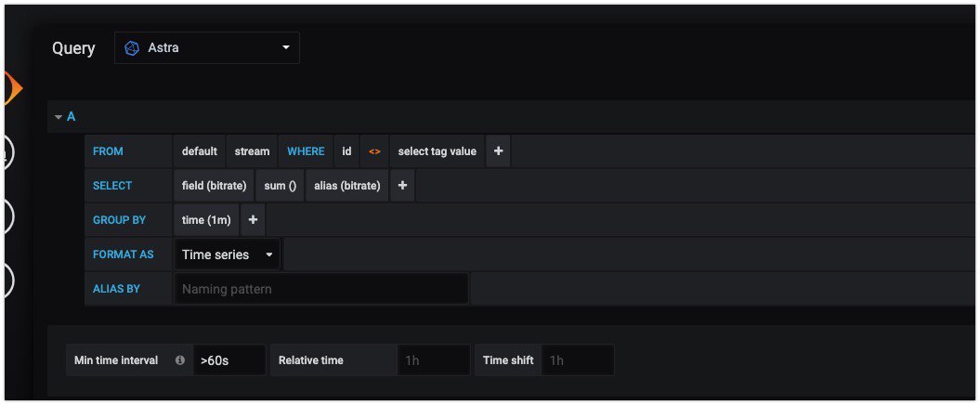
Task: Click the Astra data source icon
Action: [132, 48]
